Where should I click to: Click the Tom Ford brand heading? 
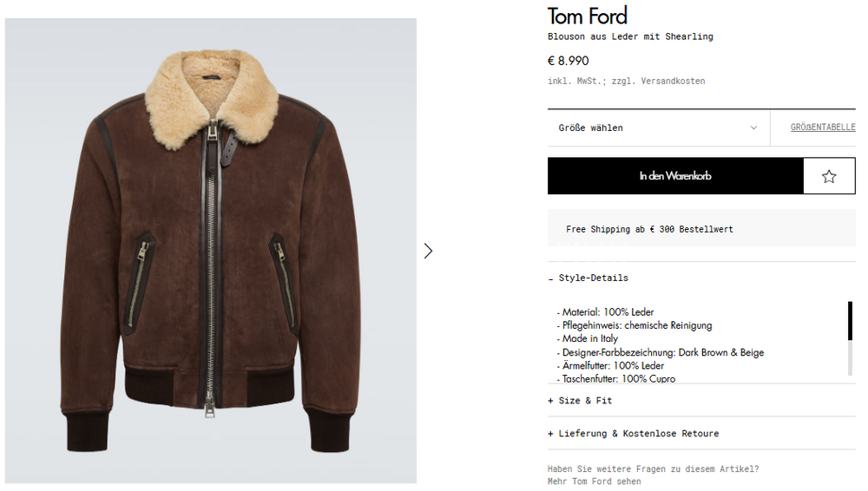588,16
